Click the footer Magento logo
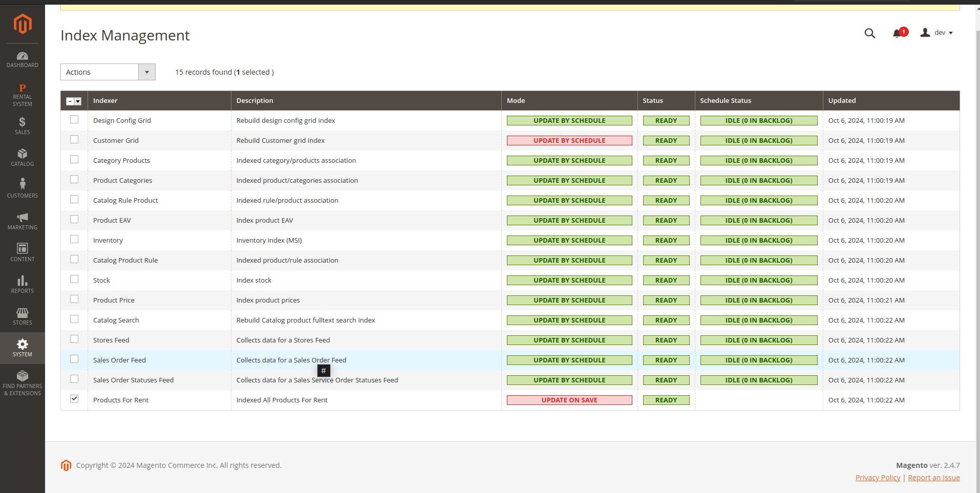The width and height of the screenshot is (980, 493). tap(66, 465)
